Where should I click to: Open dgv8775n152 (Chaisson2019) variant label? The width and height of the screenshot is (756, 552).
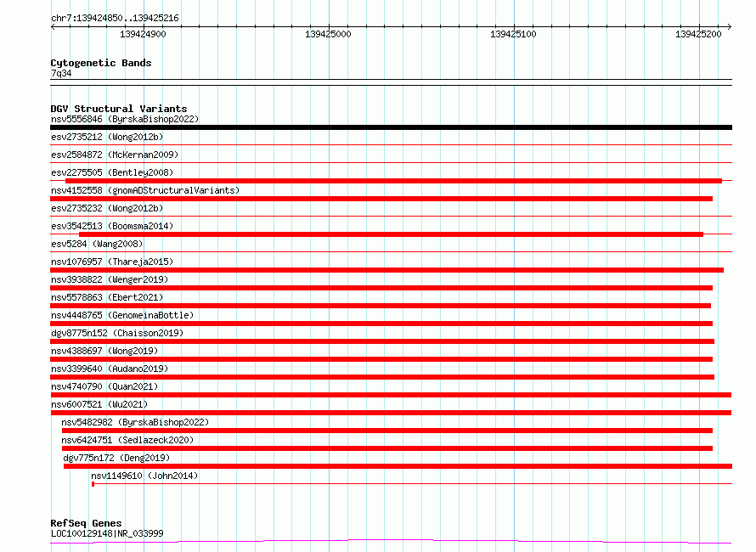coord(117,333)
